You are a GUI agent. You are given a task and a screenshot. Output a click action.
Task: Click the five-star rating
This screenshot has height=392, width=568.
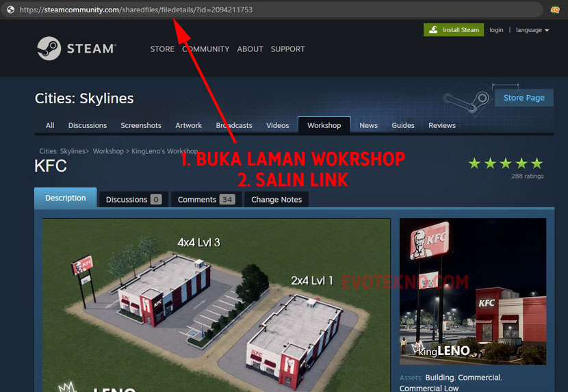506,164
